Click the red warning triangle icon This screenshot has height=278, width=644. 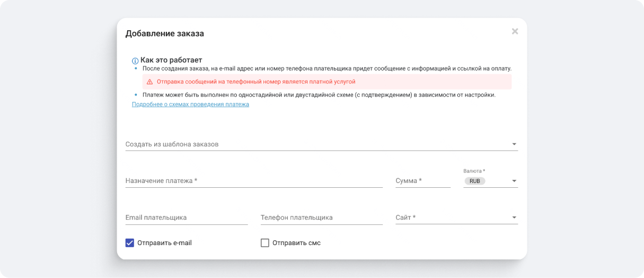149,82
